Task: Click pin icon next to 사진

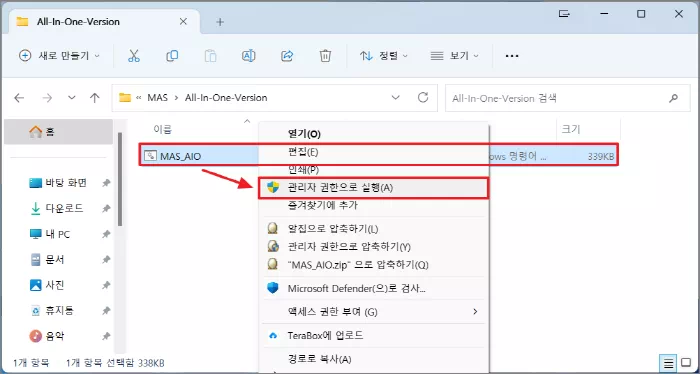Action: (x=106, y=285)
